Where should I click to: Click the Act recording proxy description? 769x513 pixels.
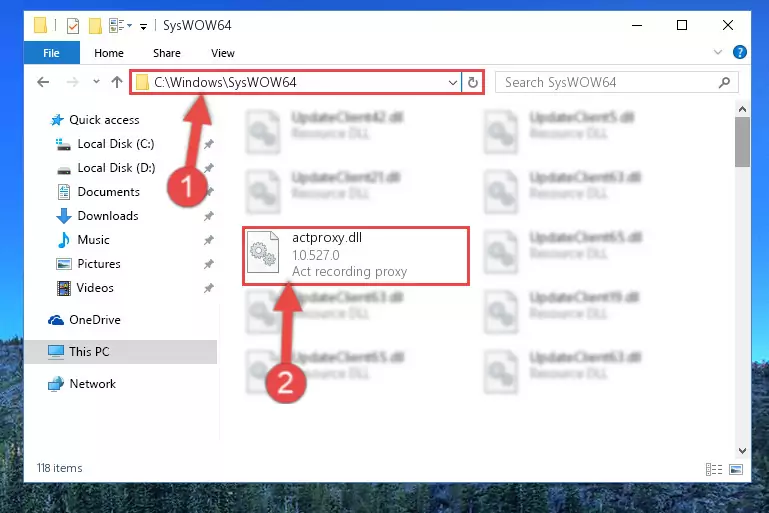[350, 271]
